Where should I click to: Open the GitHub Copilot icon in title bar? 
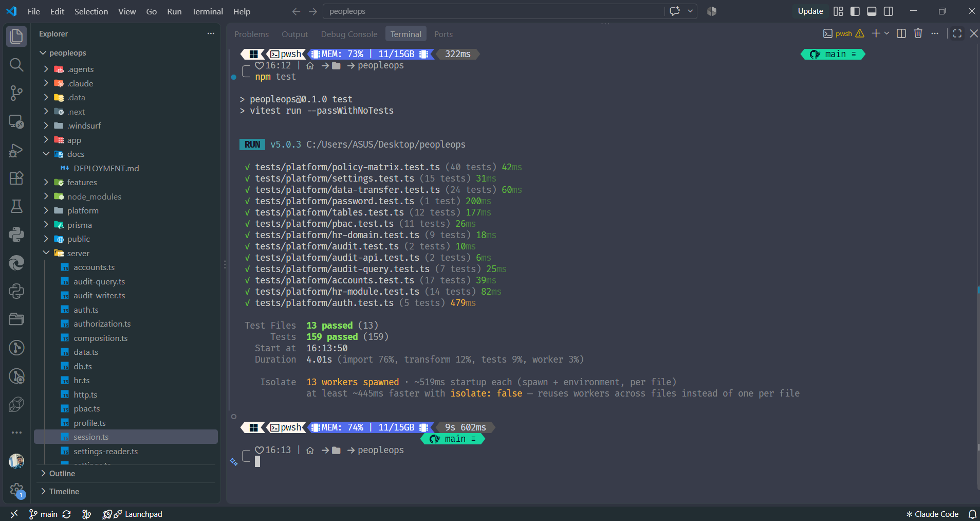click(712, 11)
